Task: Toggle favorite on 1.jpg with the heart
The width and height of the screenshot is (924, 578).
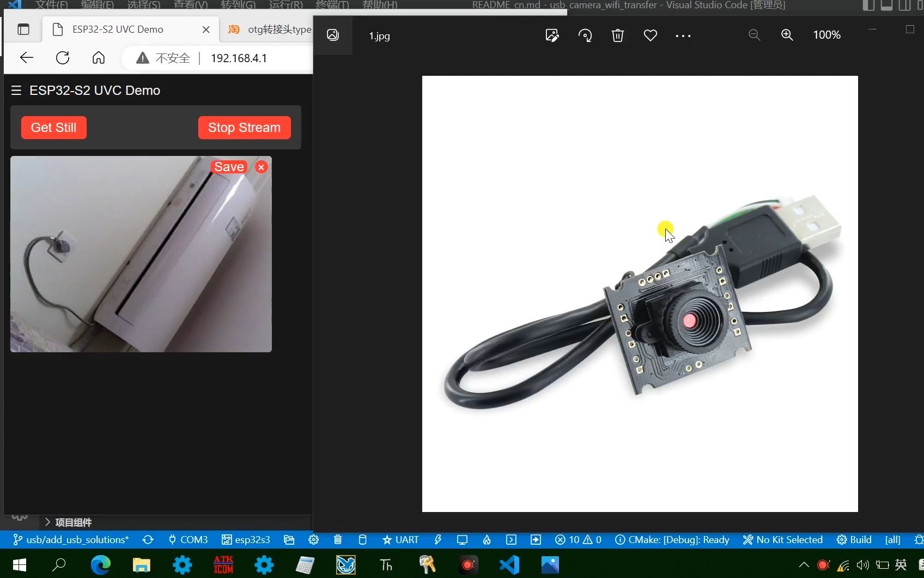Action: pyautogui.click(x=650, y=35)
